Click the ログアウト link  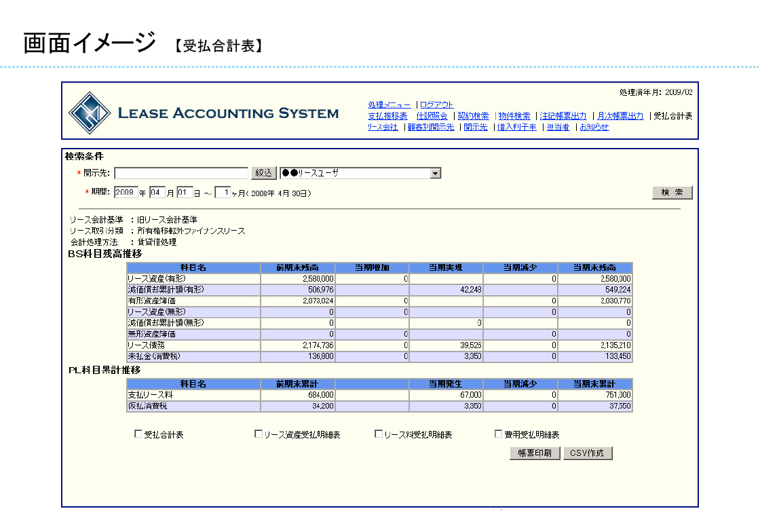436,104
